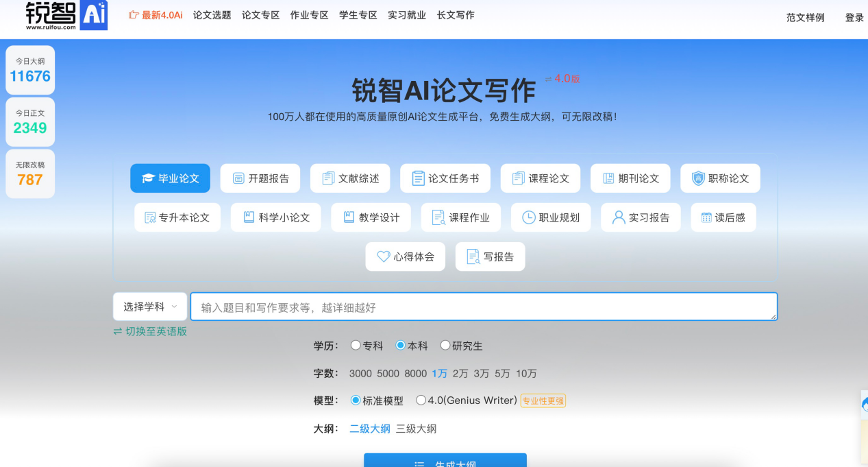This screenshot has width=868, height=467.
Task: Click graduation cap icon on 毕业论文
Action: [148, 178]
